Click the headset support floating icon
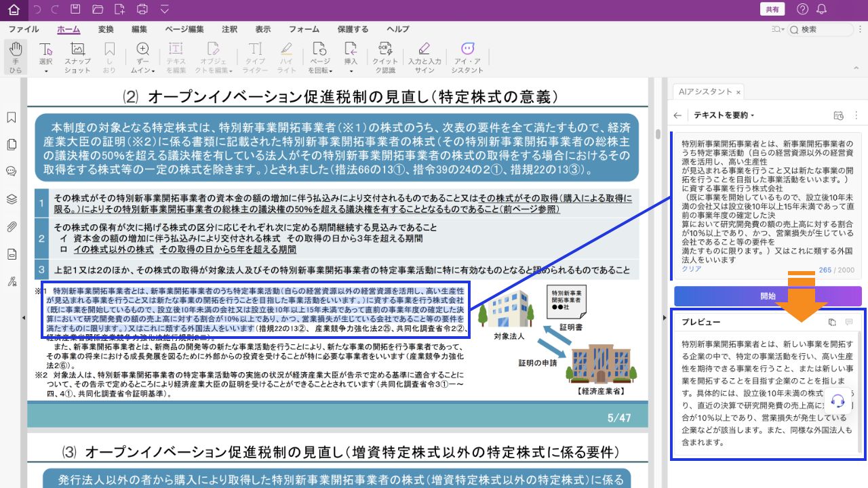The height and width of the screenshot is (488, 868). click(837, 400)
